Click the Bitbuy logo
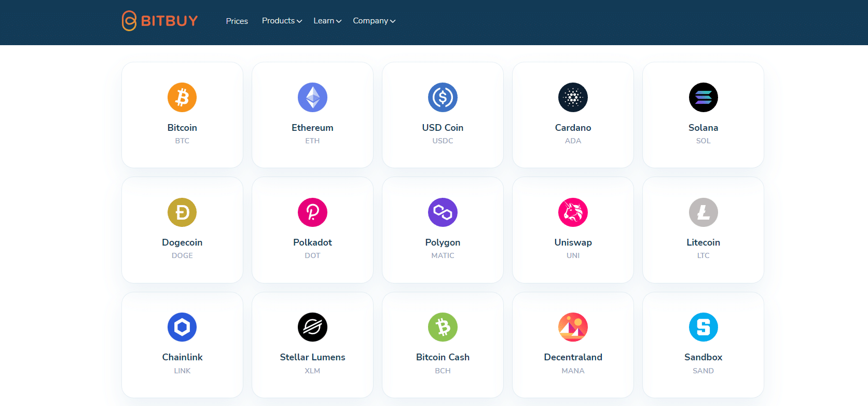This screenshot has height=406, width=868. [160, 21]
